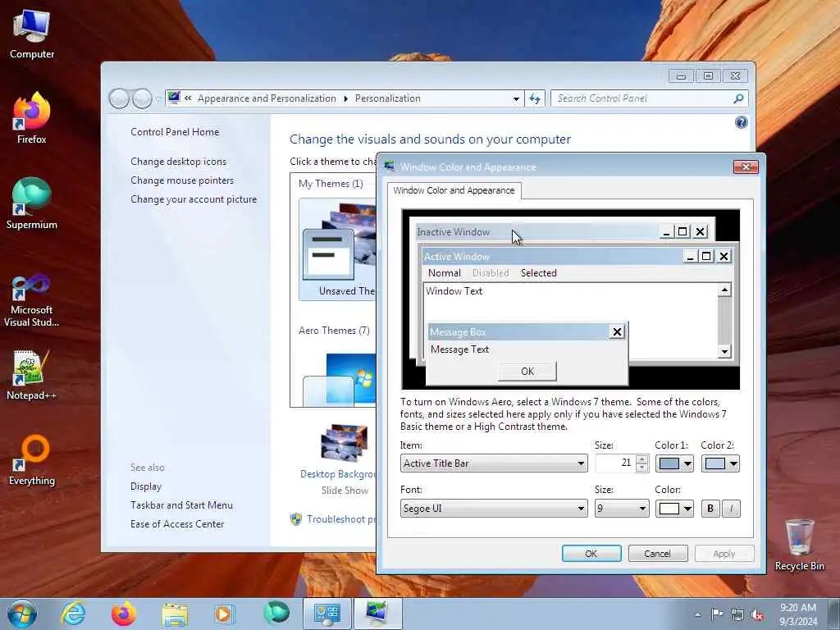The width and height of the screenshot is (840, 630).
Task: Show hidden tray icons arrow
Action: 697,615
